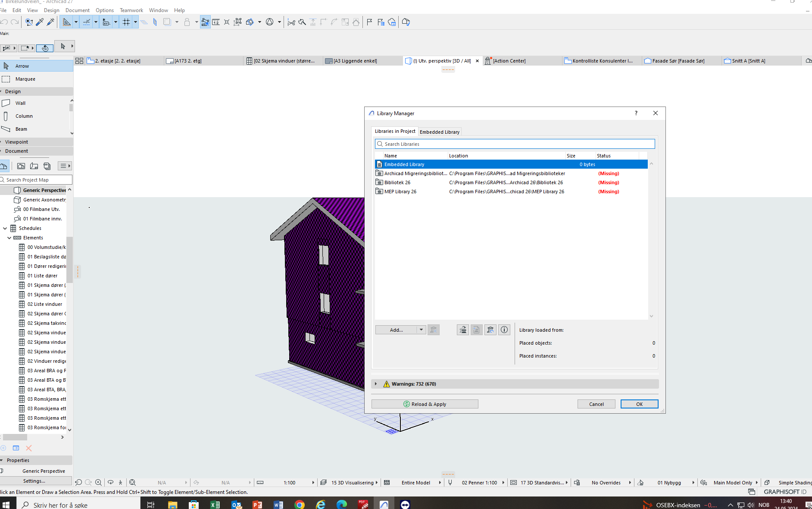The image size is (812, 509).
Task: Toggle the quick selection magnet button
Action: click(x=45, y=48)
